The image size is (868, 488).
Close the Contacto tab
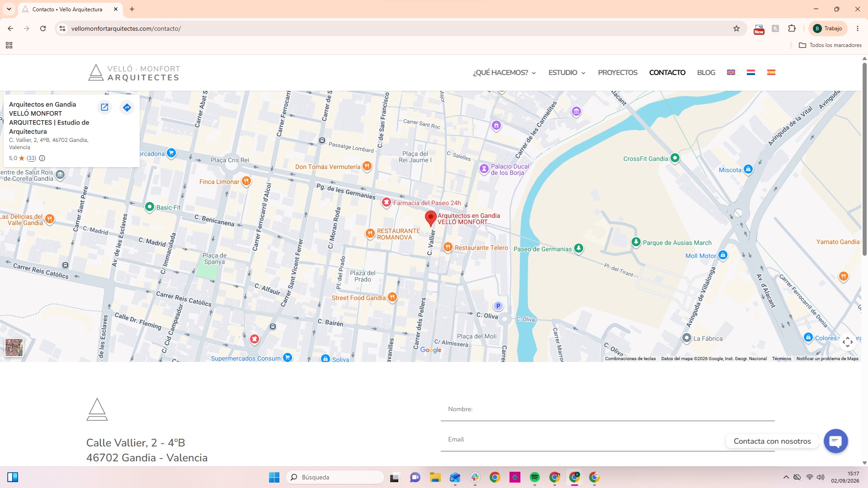click(x=116, y=9)
